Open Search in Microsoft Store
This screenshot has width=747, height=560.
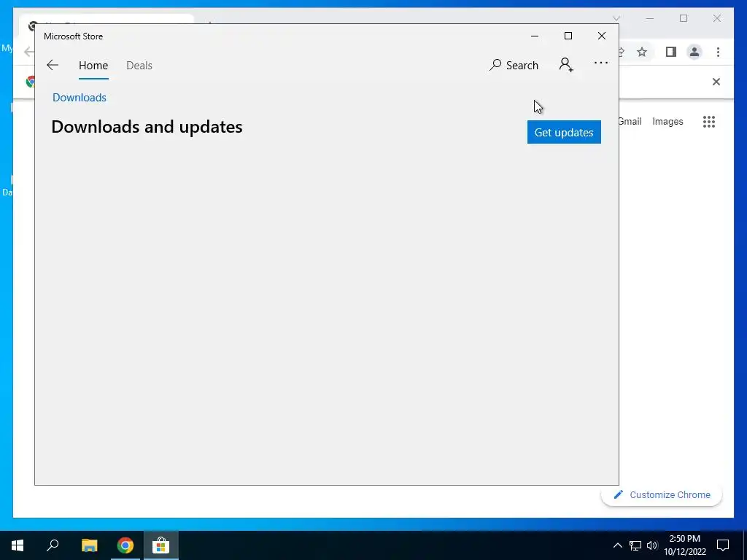514,65
